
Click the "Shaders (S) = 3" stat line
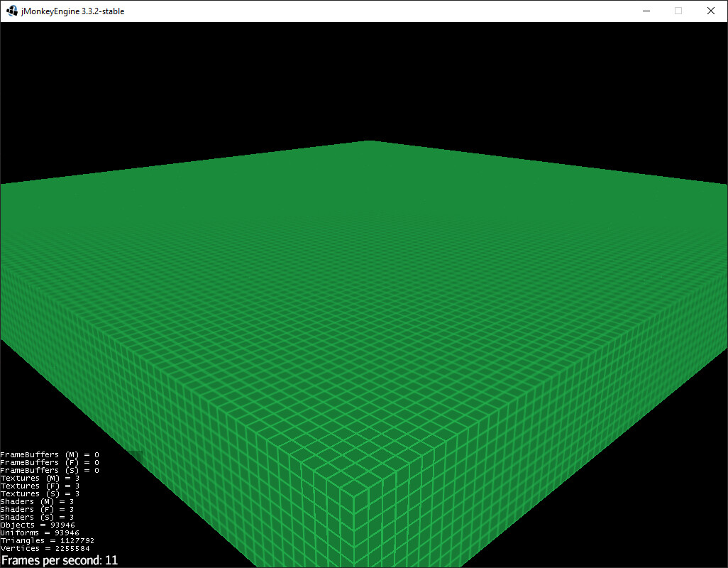point(37,517)
